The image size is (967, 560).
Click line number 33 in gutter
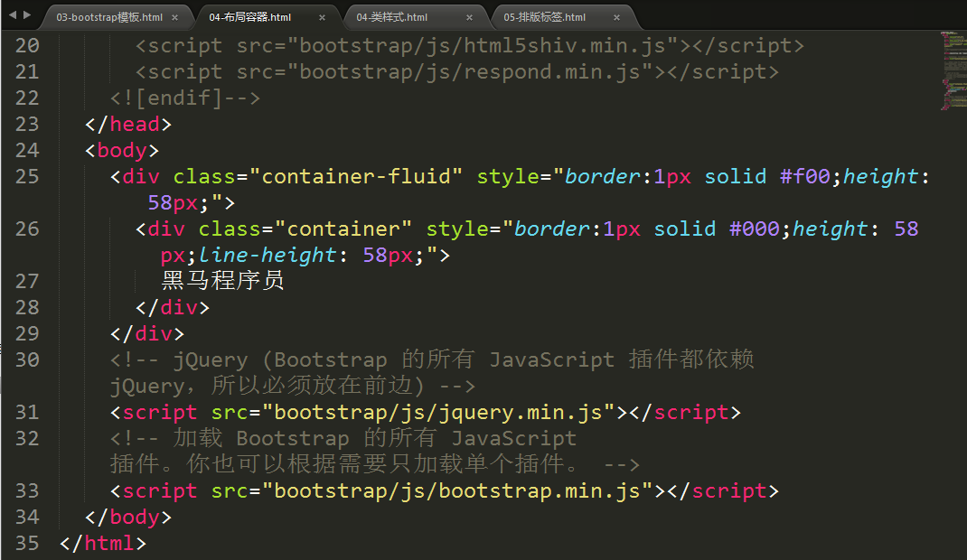27,491
